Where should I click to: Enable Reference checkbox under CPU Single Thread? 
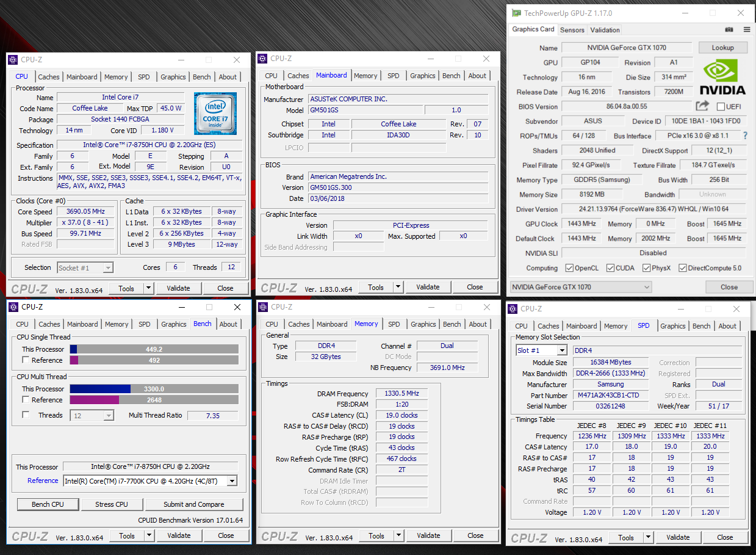(x=26, y=360)
